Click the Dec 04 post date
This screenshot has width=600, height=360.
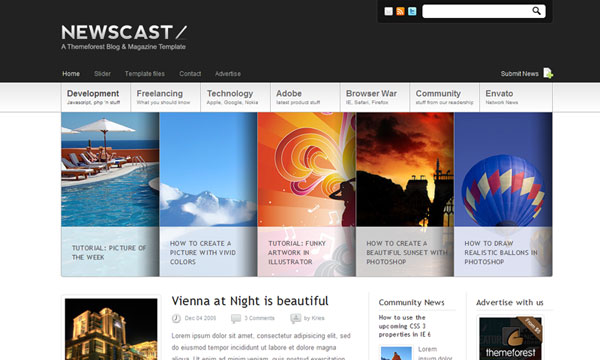[200, 318]
